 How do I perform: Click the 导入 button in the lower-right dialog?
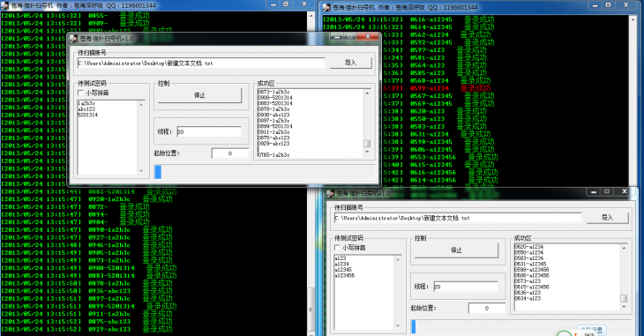[608, 218]
